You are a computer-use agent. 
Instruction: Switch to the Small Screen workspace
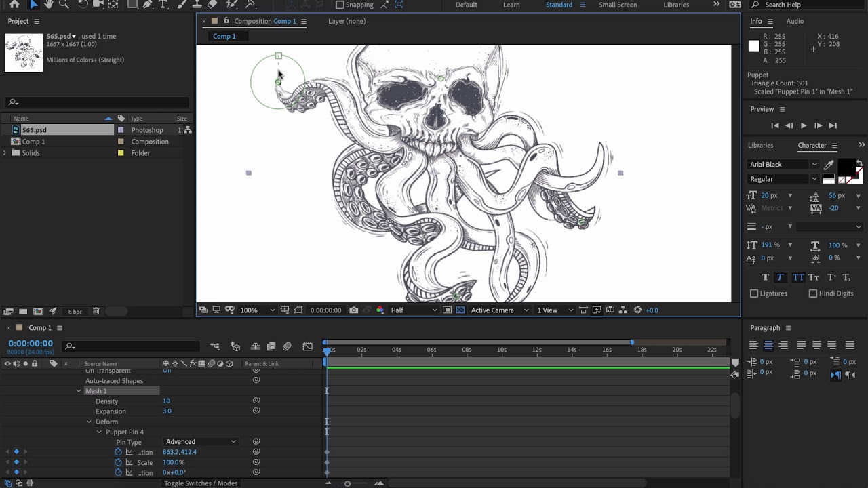point(618,5)
